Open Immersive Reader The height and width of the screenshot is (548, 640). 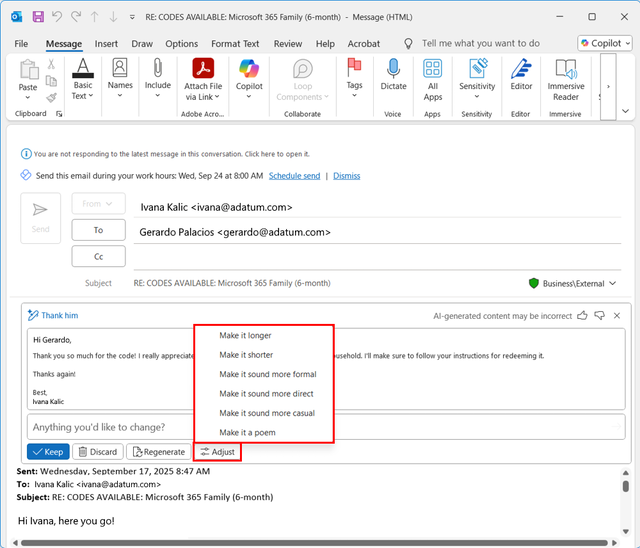(566, 79)
